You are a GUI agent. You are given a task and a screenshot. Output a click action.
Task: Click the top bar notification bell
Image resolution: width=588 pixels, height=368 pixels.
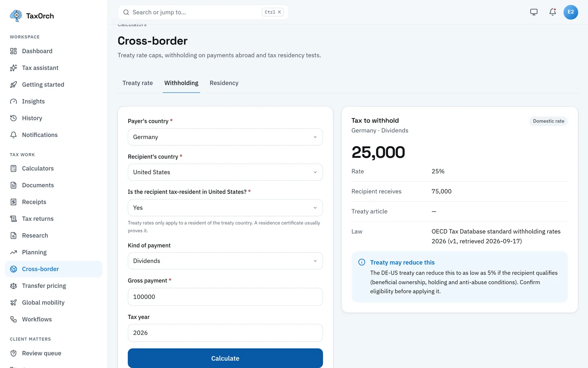point(552,12)
